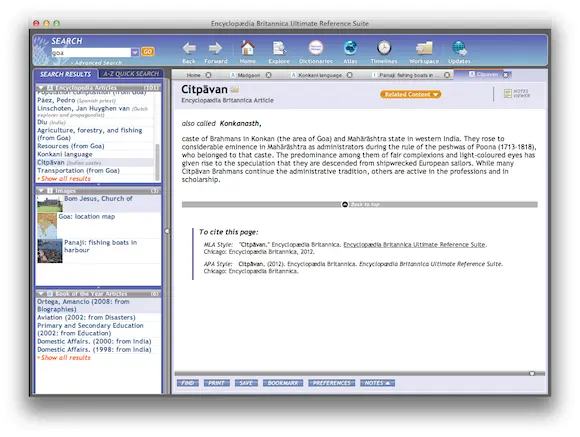Viewport: 580px width, 437px height.
Task: Open Goa location map thumbnail
Action: 47,225
